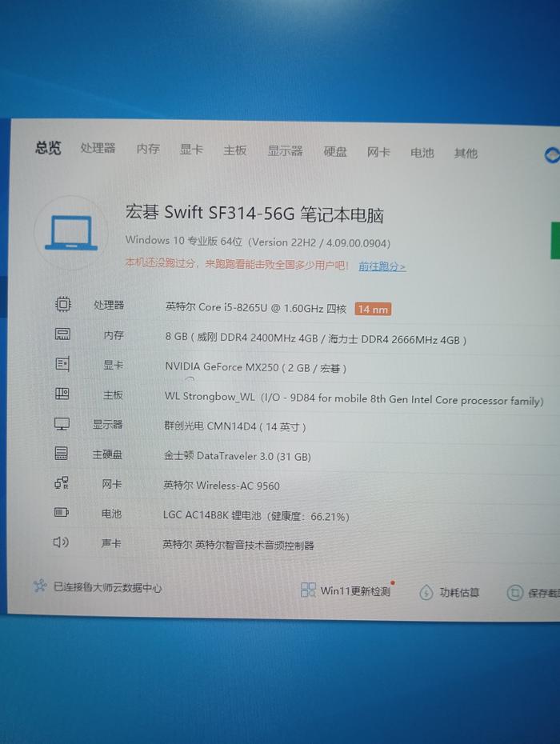
Task: Click the graphics card icon
Action: click(x=62, y=364)
